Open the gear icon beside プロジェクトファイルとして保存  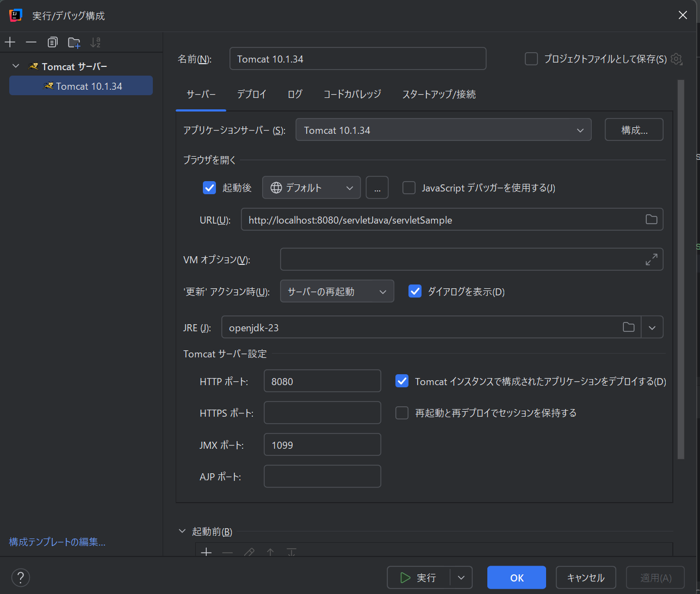tap(676, 59)
